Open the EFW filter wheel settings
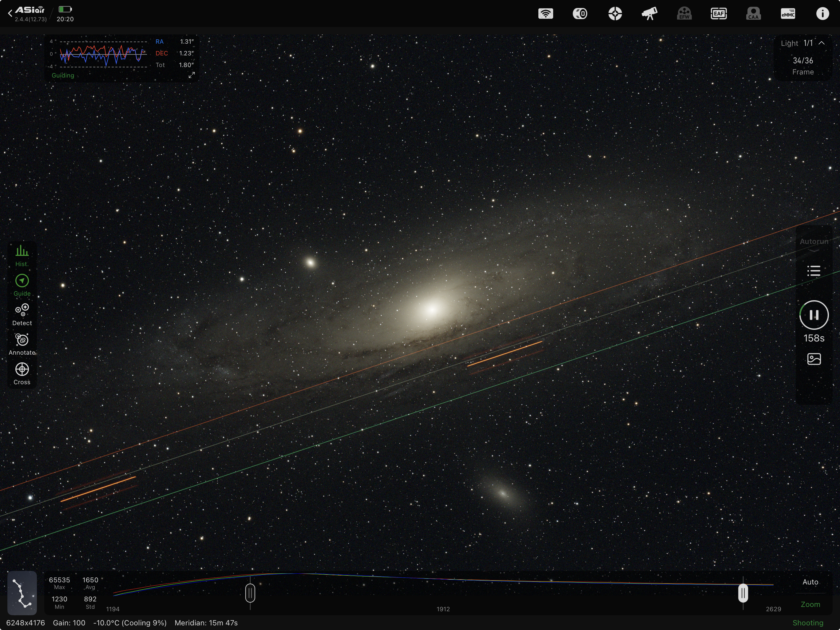 click(x=684, y=14)
